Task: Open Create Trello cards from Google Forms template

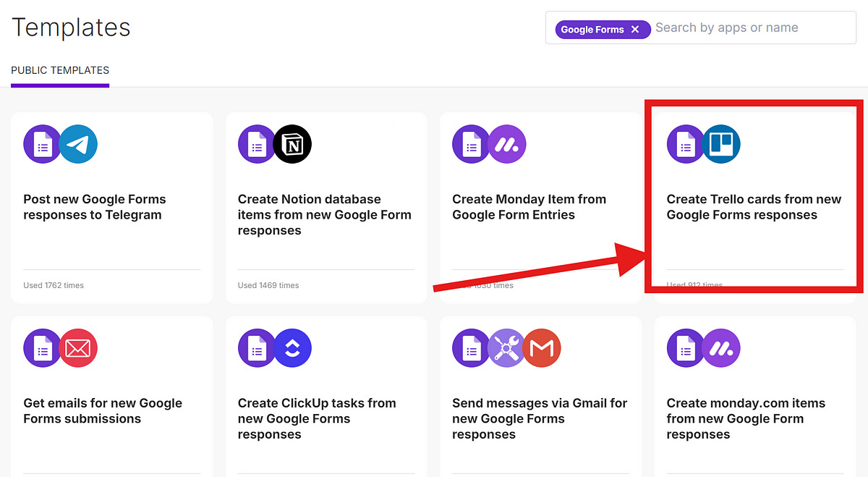Action: pos(754,207)
